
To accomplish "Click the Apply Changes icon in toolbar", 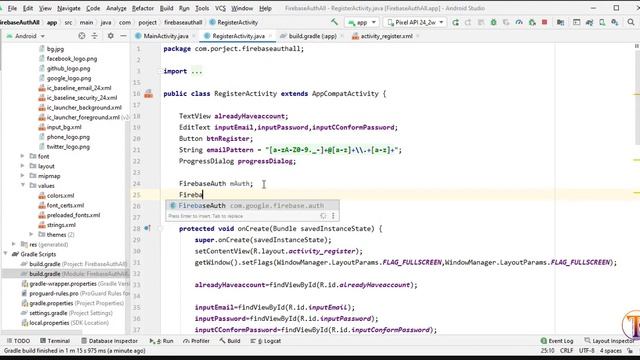I will 468,22.
